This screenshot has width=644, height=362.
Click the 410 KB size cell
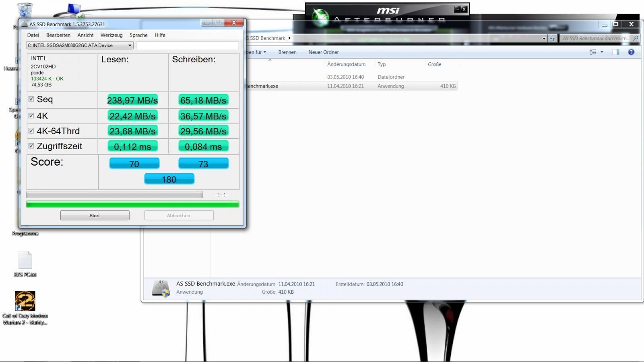coord(448,86)
